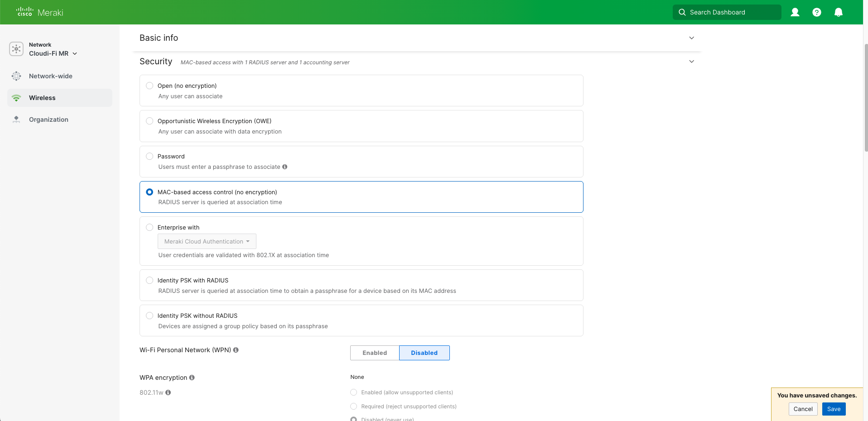This screenshot has width=868, height=421.
Task: Collapse the Security section
Action: (691, 61)
